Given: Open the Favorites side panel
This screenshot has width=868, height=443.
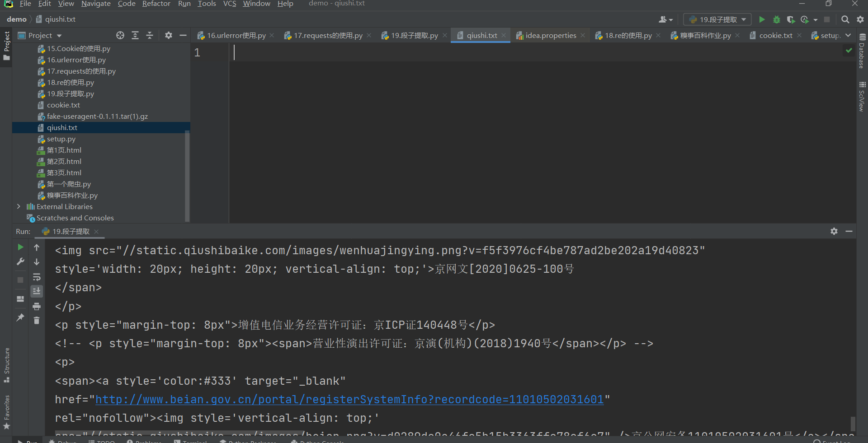Looking at the screenshot, I should [7, 412].
